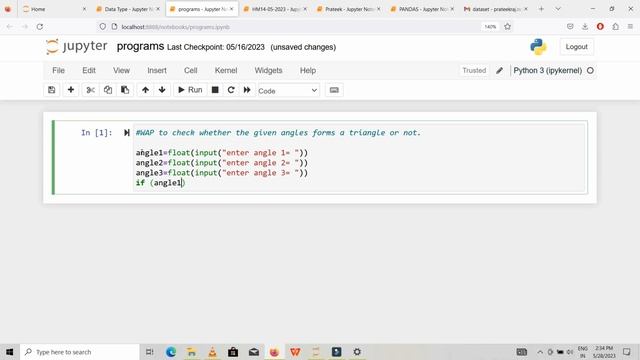Open the Firefox downloads icon

[585, 27]
